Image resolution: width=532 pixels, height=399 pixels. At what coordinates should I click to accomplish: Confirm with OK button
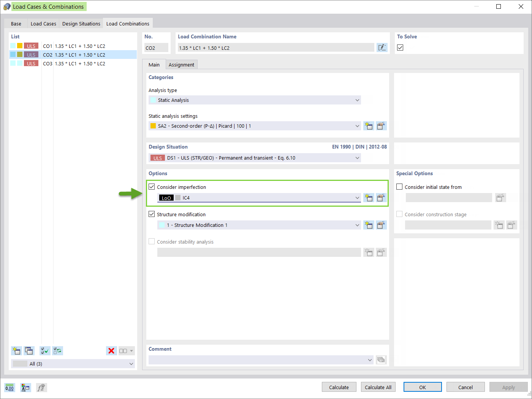[423, 387]
